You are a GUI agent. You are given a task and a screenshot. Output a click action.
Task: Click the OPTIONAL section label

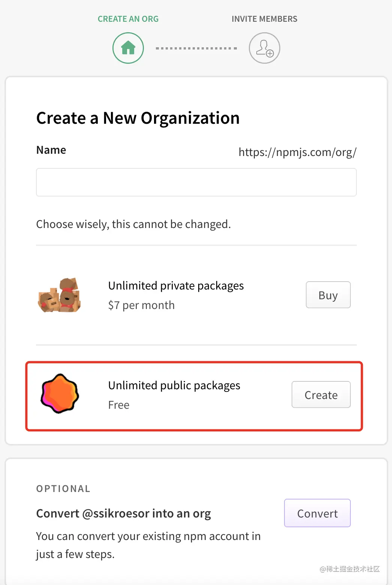[x=63, y=489]
